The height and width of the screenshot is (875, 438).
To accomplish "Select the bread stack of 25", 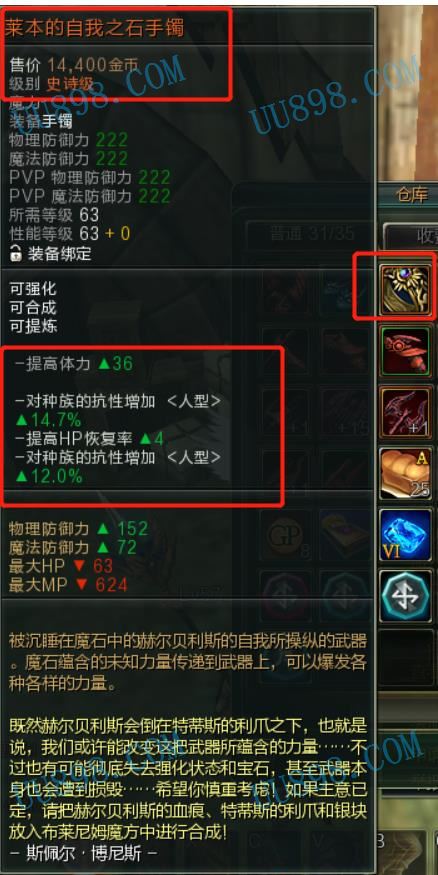I will [x=405, y=472].
